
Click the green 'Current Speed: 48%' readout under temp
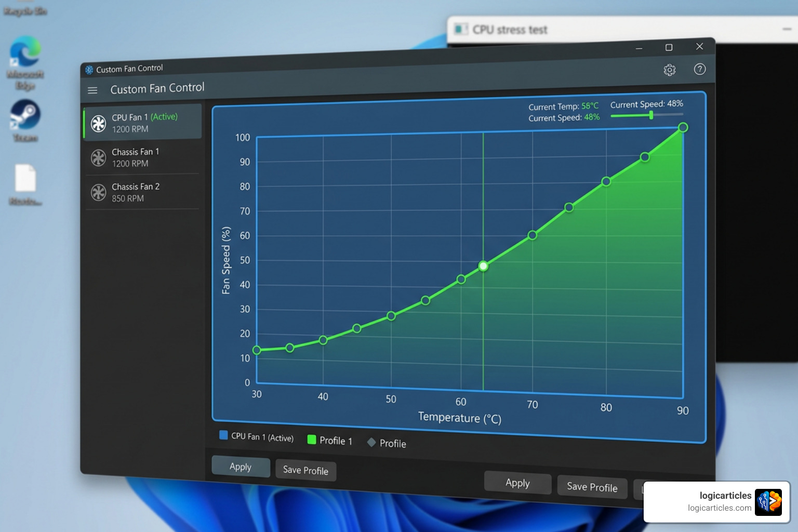[x=564, y=117]
